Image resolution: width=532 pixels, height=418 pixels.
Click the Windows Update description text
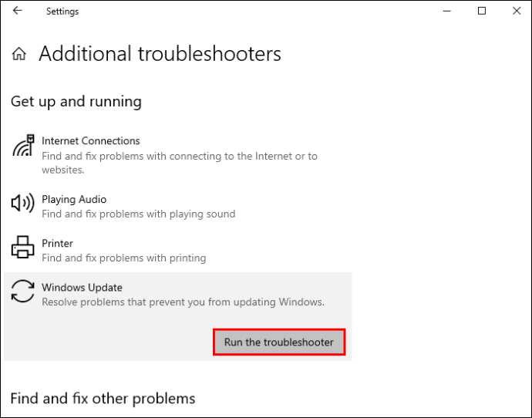[183, 302]
